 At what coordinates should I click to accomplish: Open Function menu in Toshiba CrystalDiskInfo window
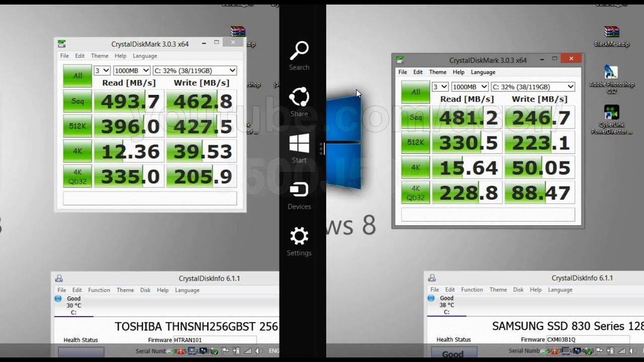coord(99,290)
